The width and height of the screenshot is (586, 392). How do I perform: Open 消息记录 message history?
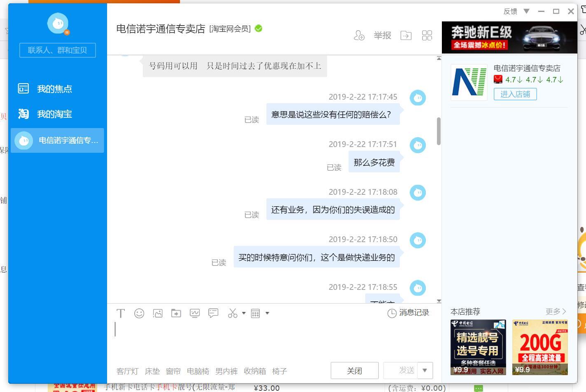pos(414,313)
